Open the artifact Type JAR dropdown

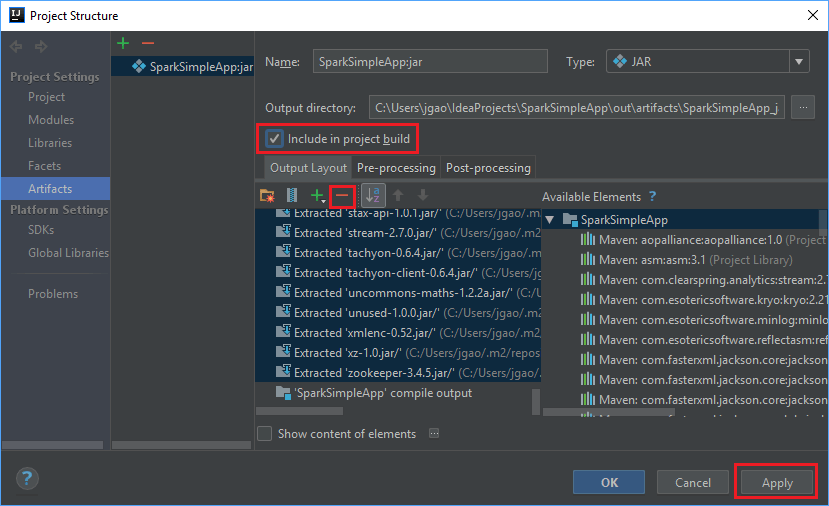tap(707, 62)
